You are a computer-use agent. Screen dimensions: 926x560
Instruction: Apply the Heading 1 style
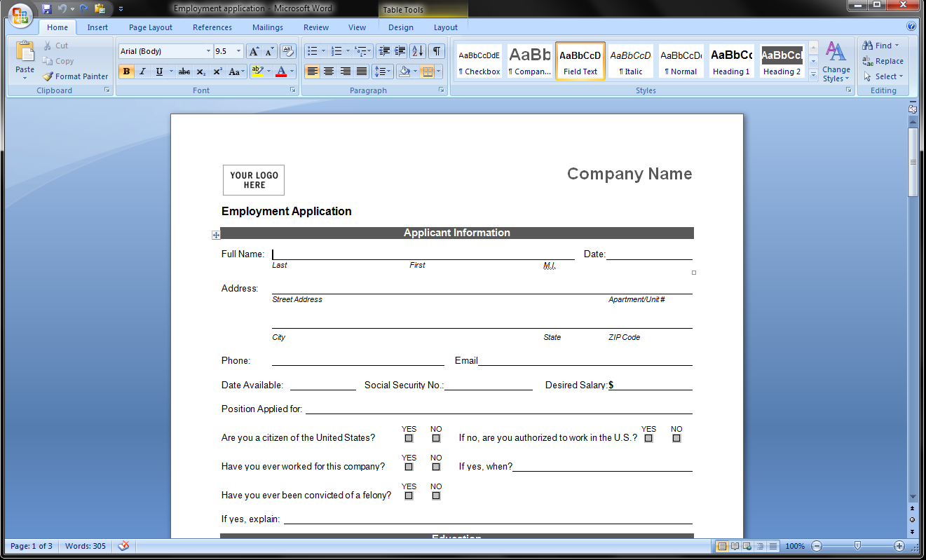coord(731,61)
